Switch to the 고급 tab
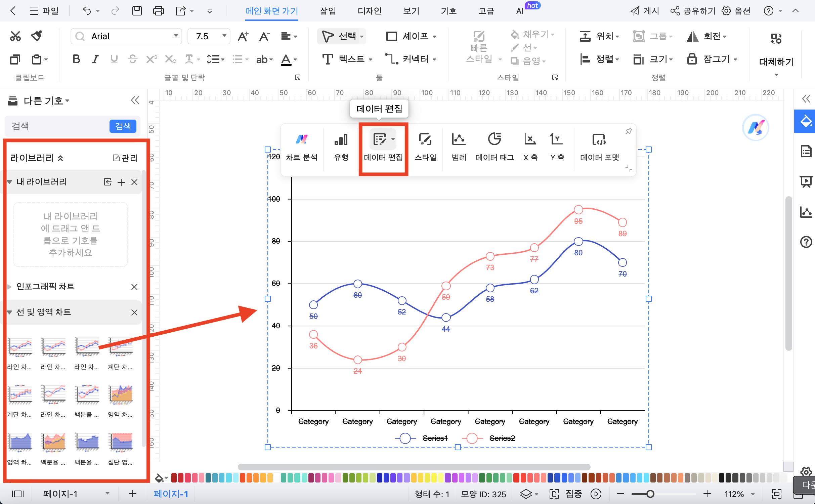 pos(486,11)
